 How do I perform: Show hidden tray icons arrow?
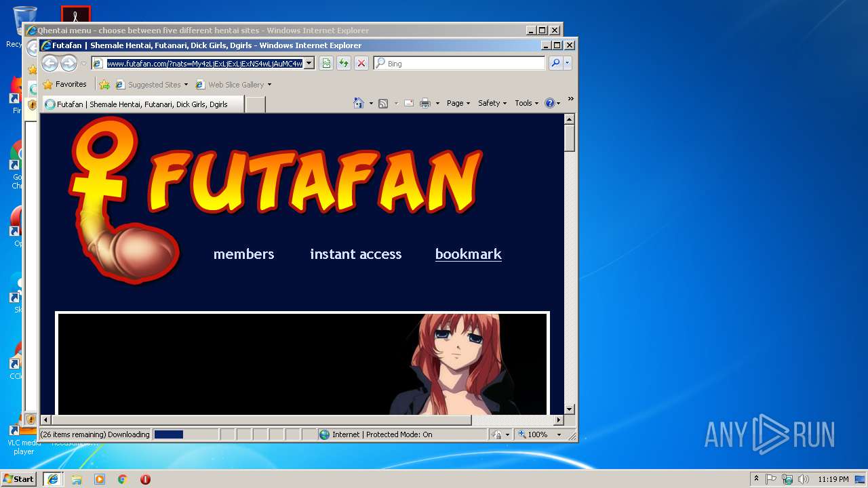[x=757, y=479]
